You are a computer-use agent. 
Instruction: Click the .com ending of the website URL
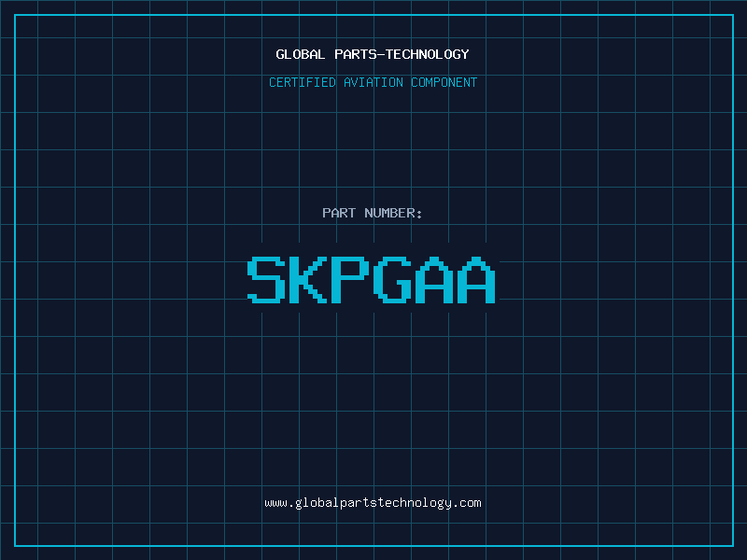coord(467,503)
